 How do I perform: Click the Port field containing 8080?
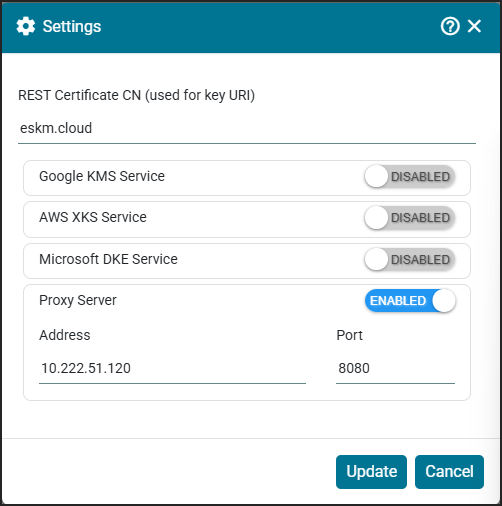click(395, 369)
